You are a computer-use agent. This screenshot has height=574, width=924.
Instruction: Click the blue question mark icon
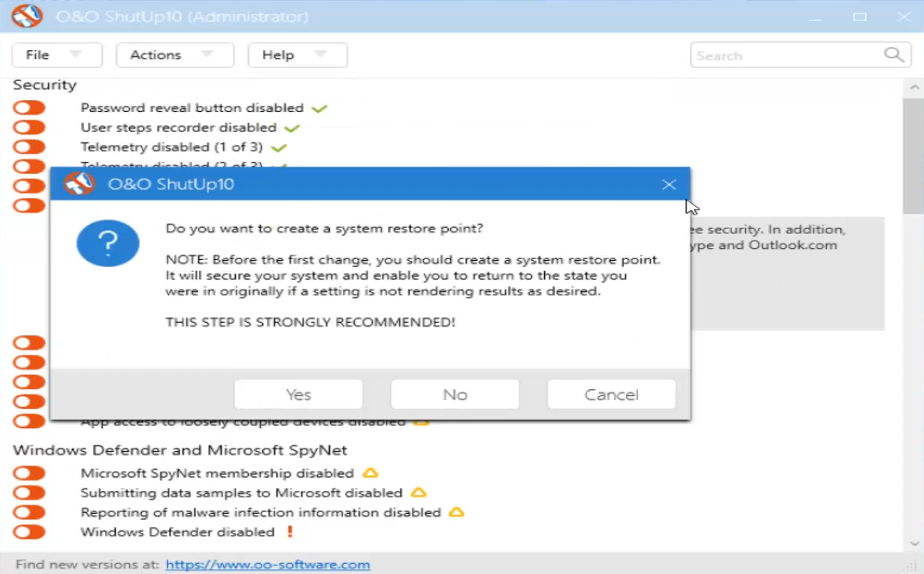[x=108, y=243]
